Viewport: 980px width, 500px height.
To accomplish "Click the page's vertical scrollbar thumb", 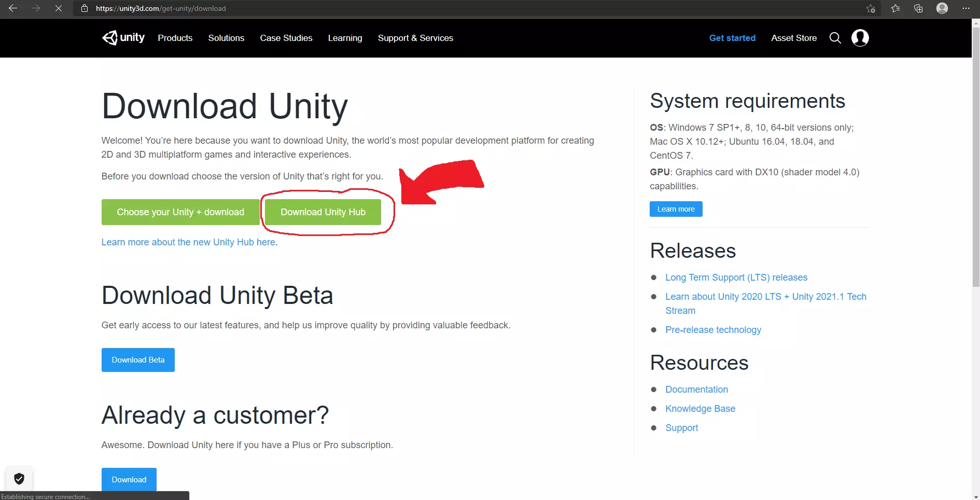I will pyautogui.click(x=976, y=156).
